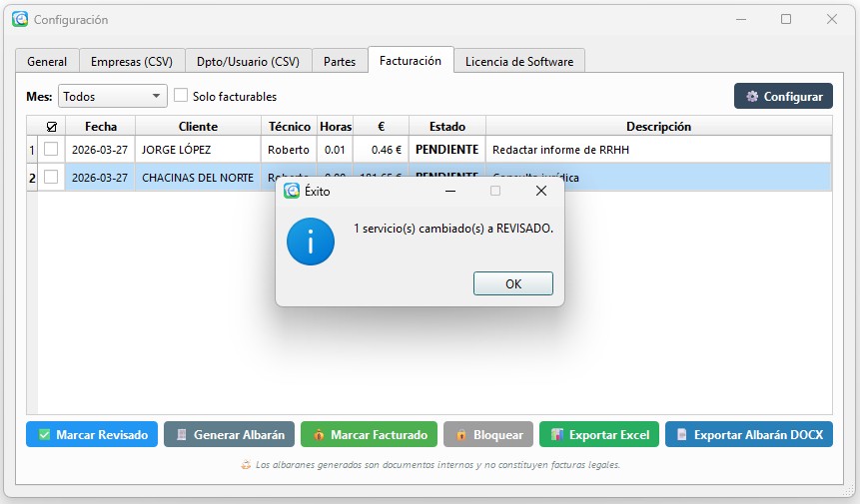Image resolution: width=860 pixels, height=504 pixels.
Task: Click the page icon on Exportar Albarán DOCX
Action: coord(681,435)
